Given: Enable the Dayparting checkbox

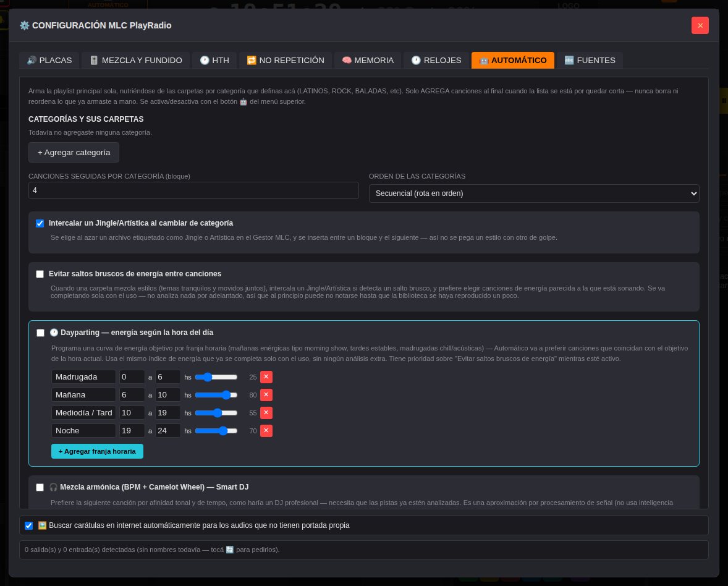Looking at the screenshot, I should coord(40,333).
